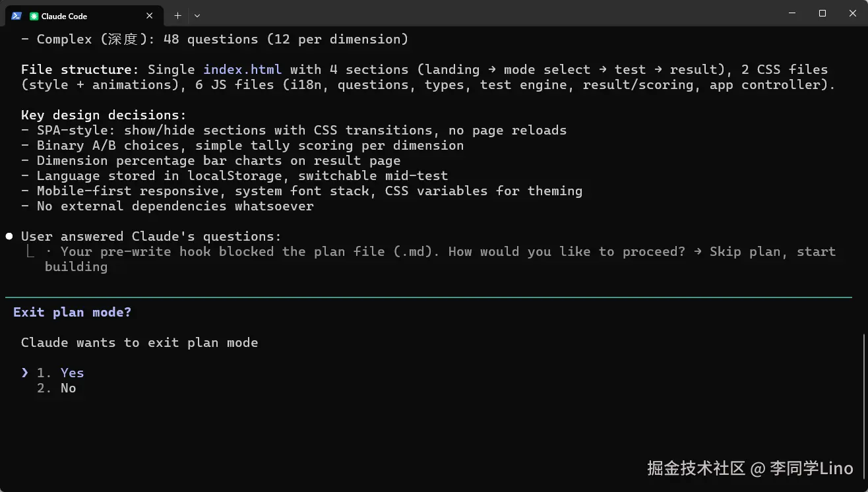Viewport: 868px width, 492px height.
Task: Click the white bullet before User answered
Action: pyautogui.click(x=9, y=236)
